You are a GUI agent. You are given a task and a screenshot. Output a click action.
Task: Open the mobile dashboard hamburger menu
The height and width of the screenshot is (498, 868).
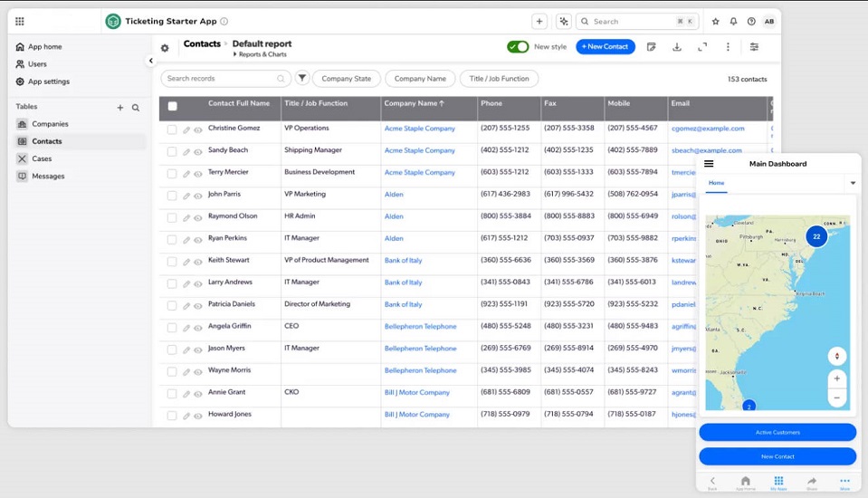[x=709, y=164]
